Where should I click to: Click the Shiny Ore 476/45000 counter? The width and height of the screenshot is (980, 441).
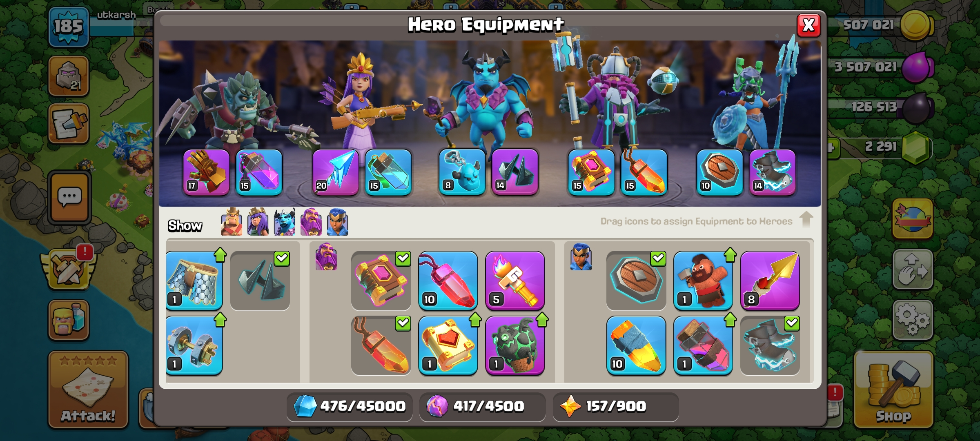coord(350,406)
